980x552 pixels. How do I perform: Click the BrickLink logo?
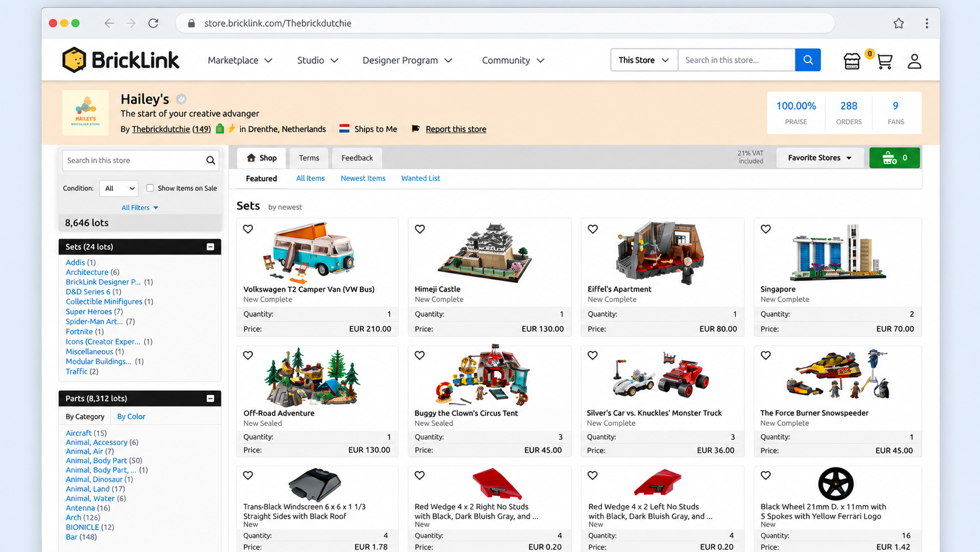(x=121, y=60)
